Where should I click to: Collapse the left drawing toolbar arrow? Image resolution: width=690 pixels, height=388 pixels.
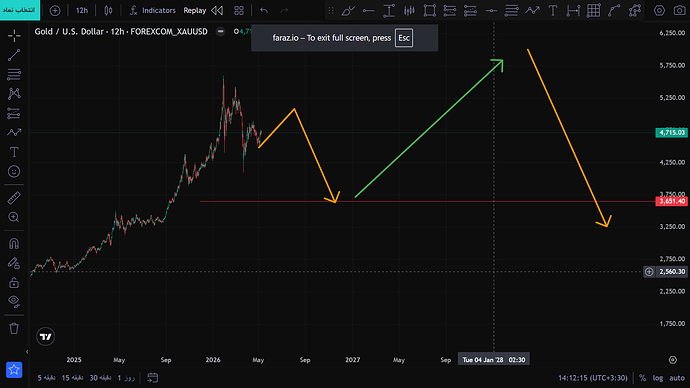pyautogui.click(x=27, y=352)
